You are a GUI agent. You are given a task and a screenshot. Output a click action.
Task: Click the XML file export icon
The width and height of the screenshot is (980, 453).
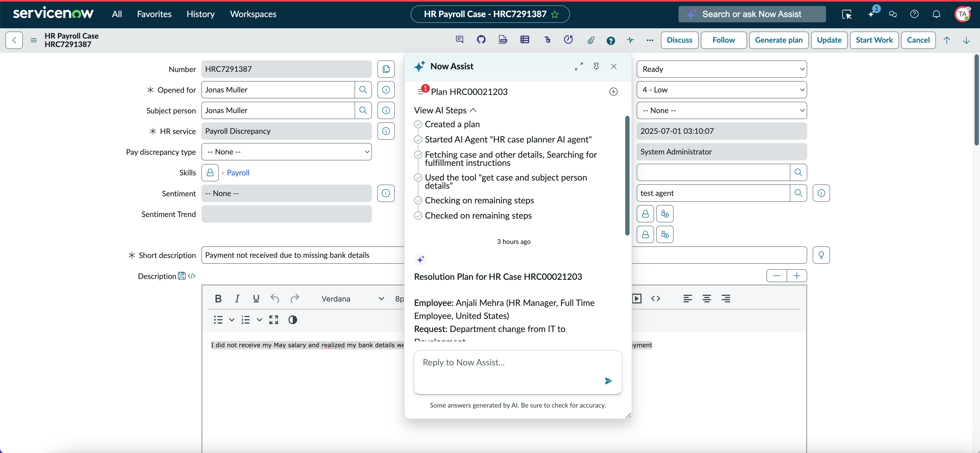503,39
